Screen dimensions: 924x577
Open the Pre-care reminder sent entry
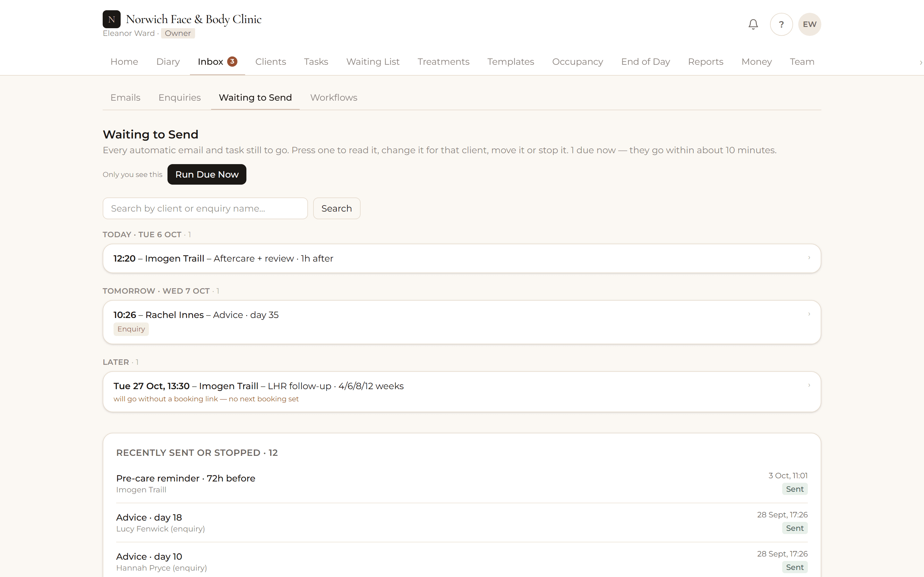(462, 483)
